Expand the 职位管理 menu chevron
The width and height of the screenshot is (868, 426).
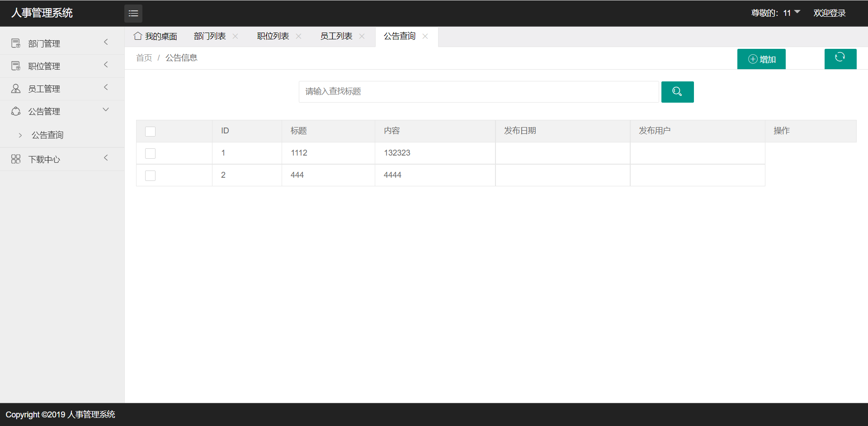click(106, 65)
